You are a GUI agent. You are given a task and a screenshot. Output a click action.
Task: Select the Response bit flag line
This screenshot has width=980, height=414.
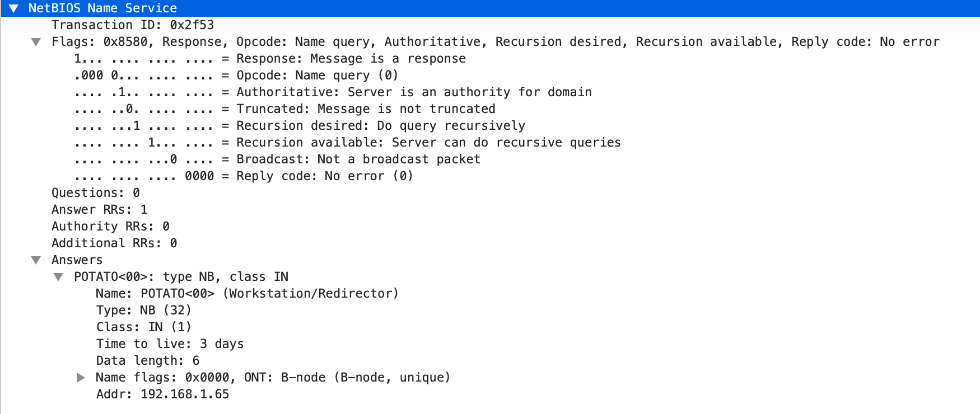[269, 59]
